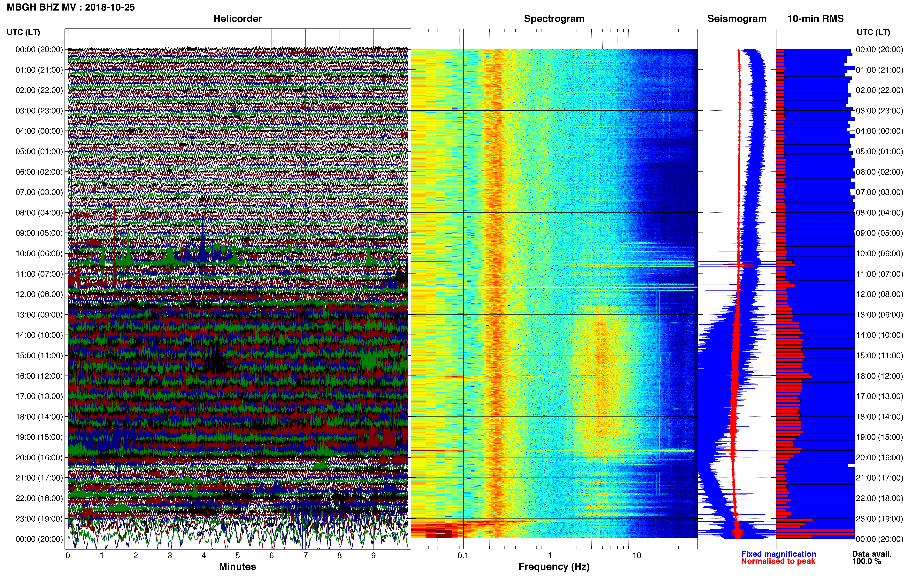Click Helicorder-side time label '14:00 (10:00)'
The image size is (924, 578).
(39, 335)
